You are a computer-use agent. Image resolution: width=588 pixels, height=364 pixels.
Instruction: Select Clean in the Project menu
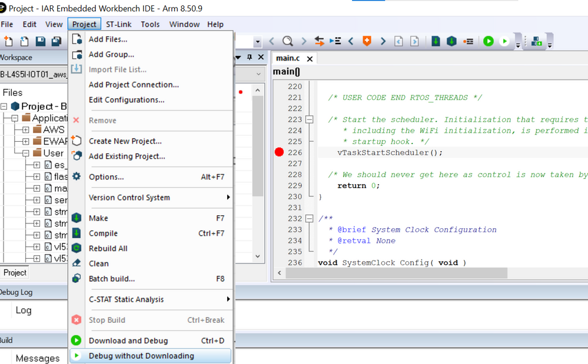(151, 263)
